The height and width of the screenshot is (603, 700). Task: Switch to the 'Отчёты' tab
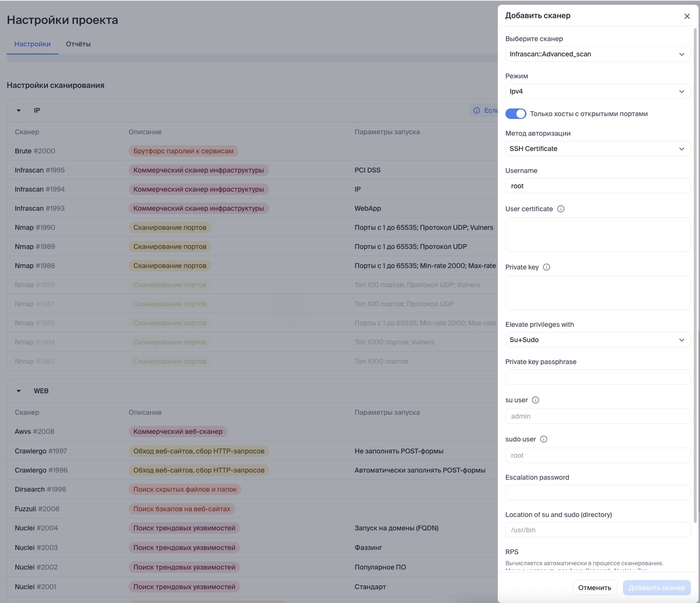click(78, 44)
